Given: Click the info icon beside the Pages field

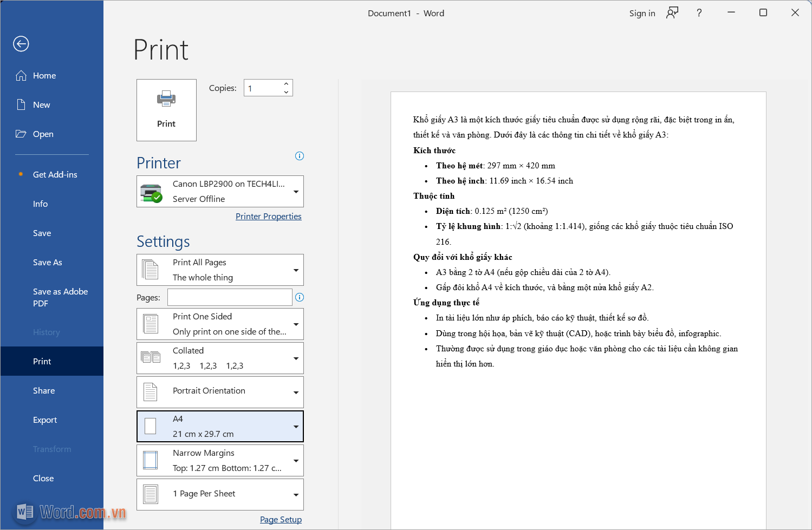Looking at the screenshot, I should [x=300, y=297].
